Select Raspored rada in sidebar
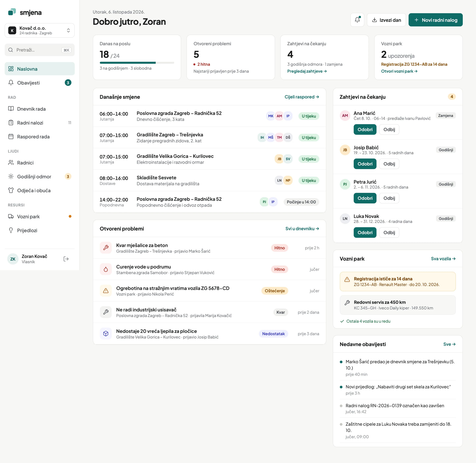The image size is (476, 463). pos(40,136)
